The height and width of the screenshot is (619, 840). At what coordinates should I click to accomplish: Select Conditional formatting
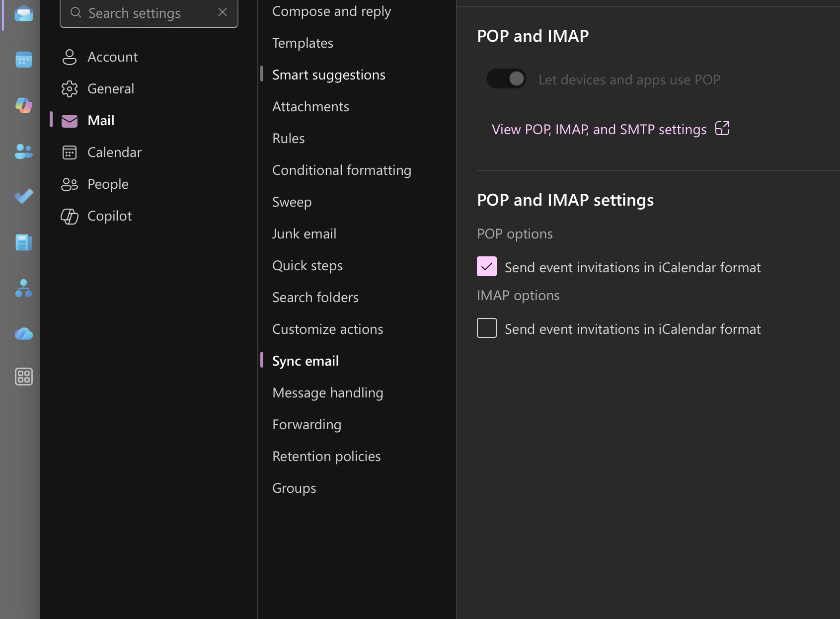(x=342, y=170)
